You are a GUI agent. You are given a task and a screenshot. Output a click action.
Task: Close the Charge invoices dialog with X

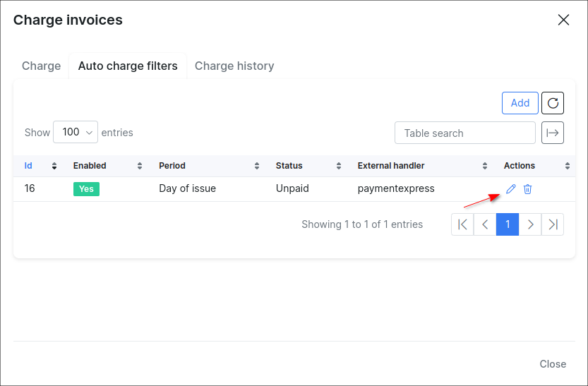(x=563, y=20)
